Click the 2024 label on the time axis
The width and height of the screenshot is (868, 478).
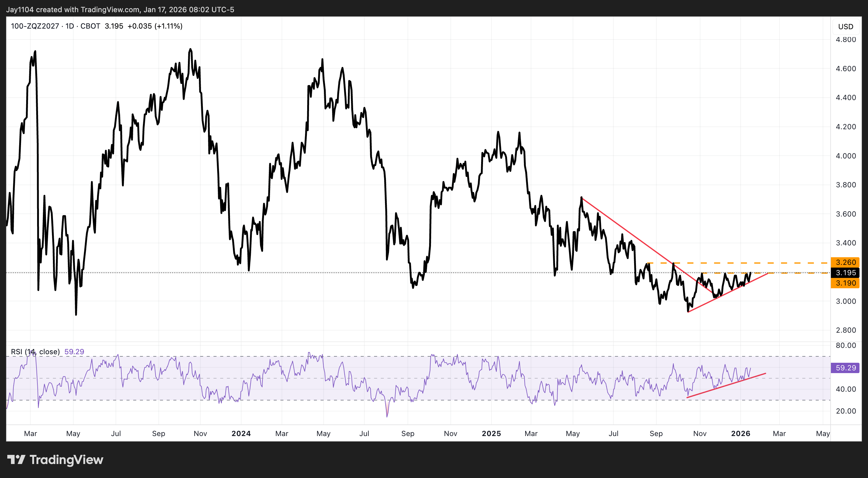click(241, 434)
